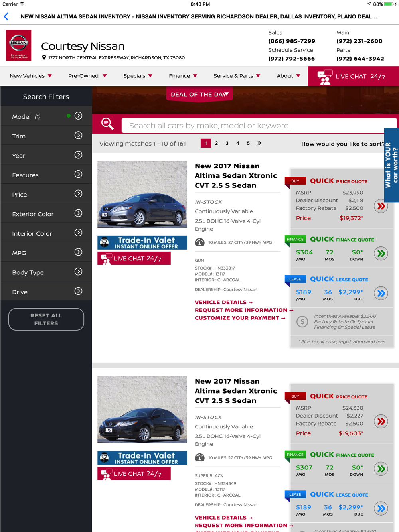Expand the Price filter
The width and height of the screenshot is (399, 532).
[x=79, y=194]
